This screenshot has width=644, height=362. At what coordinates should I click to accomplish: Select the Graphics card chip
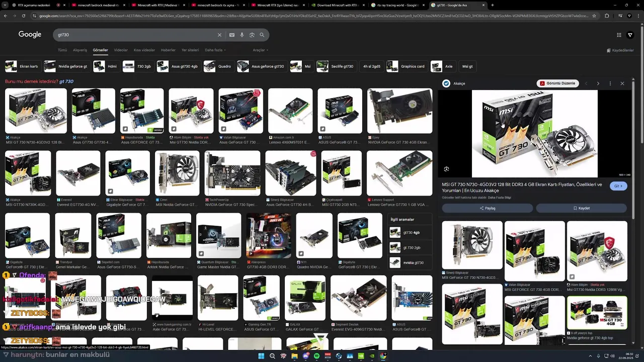[x=407, y=66]
